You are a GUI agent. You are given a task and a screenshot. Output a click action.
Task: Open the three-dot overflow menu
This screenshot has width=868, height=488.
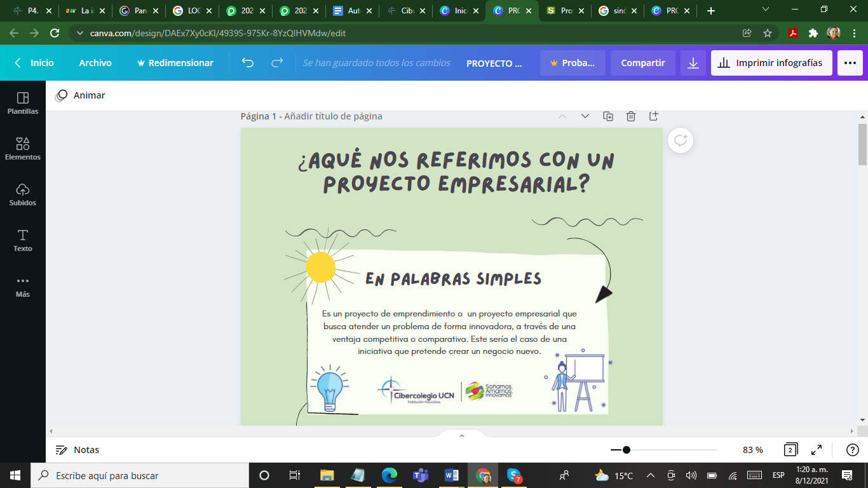click(850, 63)
